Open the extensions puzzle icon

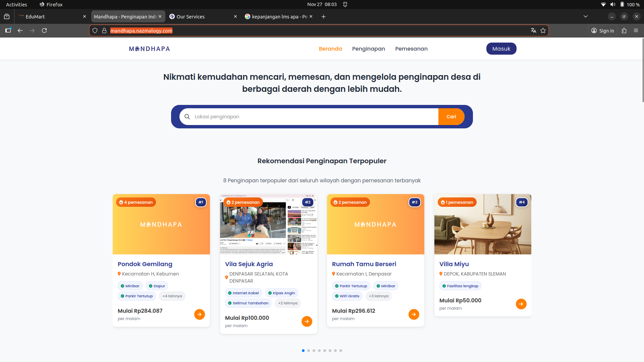pyautogui.click(x=624, y=31)
